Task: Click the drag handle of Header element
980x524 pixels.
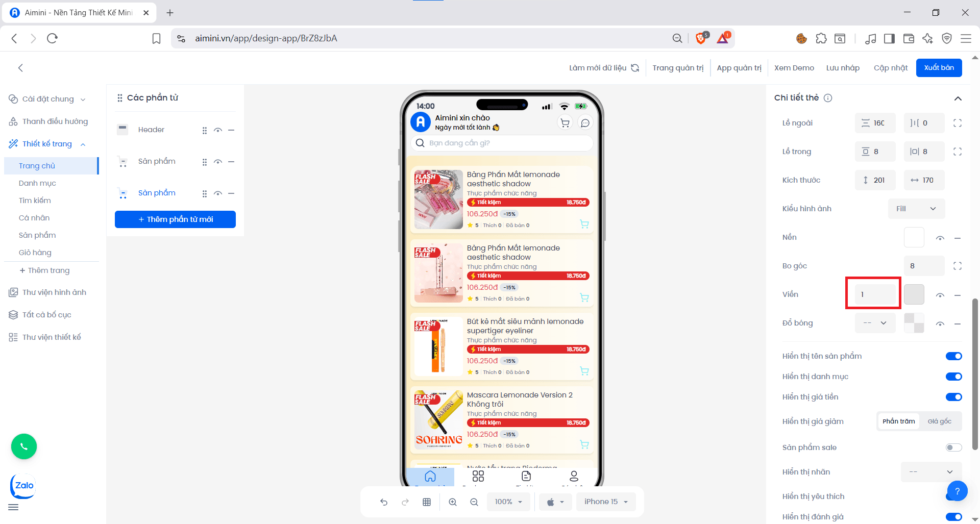Action: tap(205, 130)
